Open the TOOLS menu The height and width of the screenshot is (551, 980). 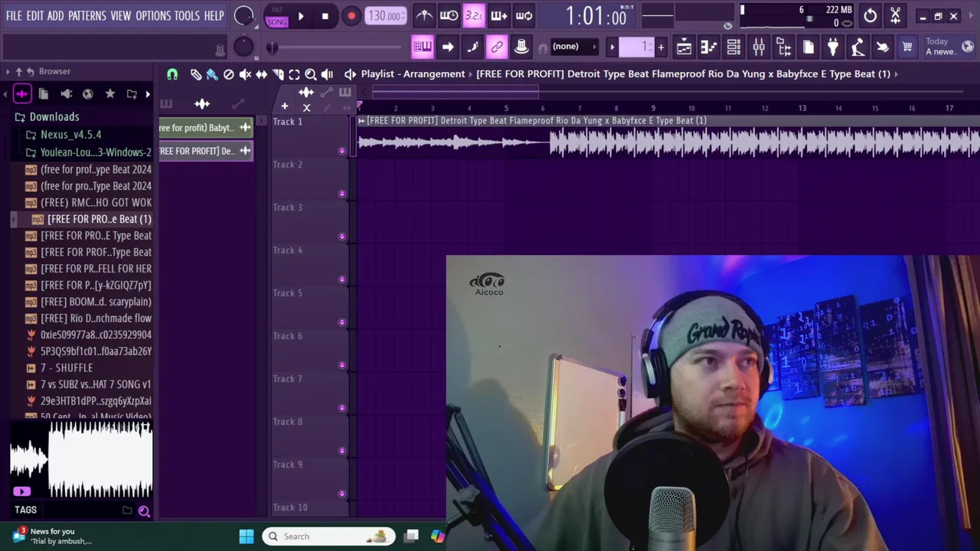(x=187, y=16)
